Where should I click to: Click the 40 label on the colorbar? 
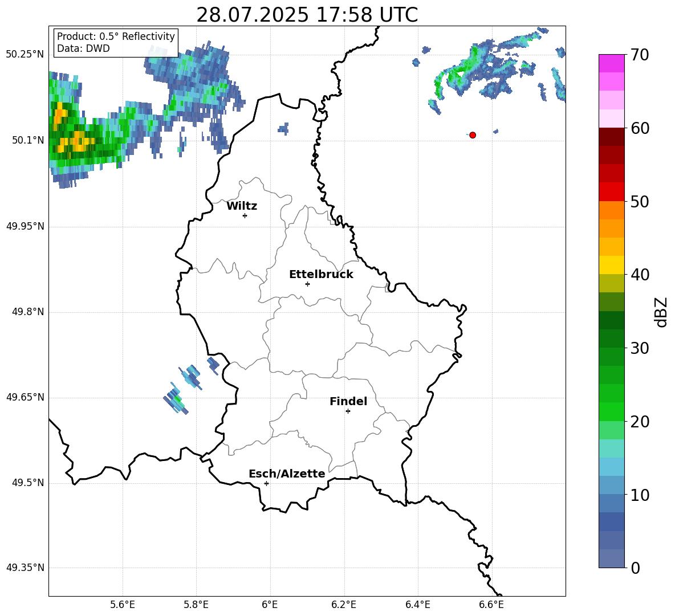click(x=640, y=275)
